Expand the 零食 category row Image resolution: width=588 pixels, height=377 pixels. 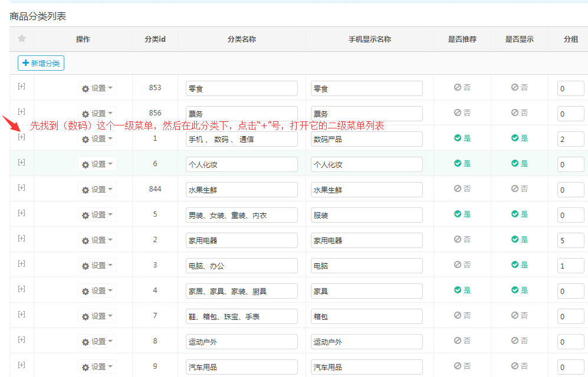click(x=21, y=87)
